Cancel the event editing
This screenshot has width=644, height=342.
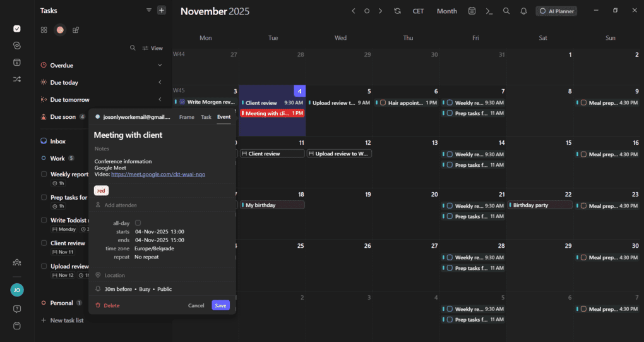coord(196,305)
